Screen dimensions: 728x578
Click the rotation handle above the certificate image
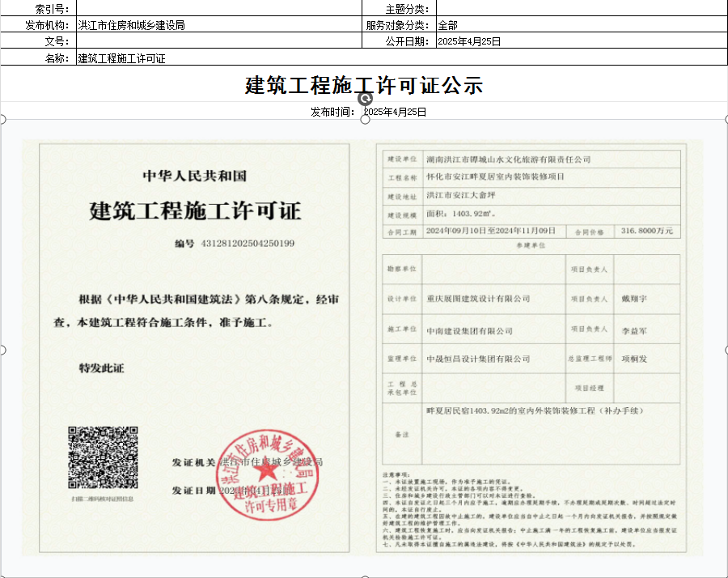coord(365,98)
